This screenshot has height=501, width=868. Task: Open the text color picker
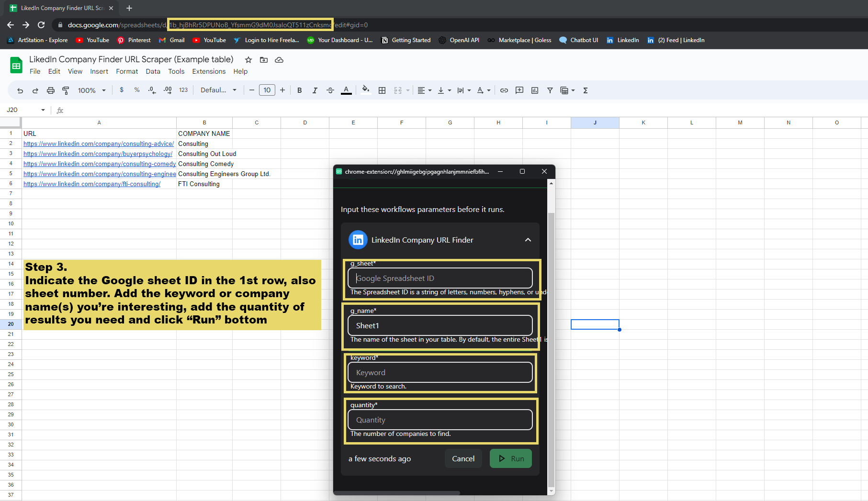[346, 90]
